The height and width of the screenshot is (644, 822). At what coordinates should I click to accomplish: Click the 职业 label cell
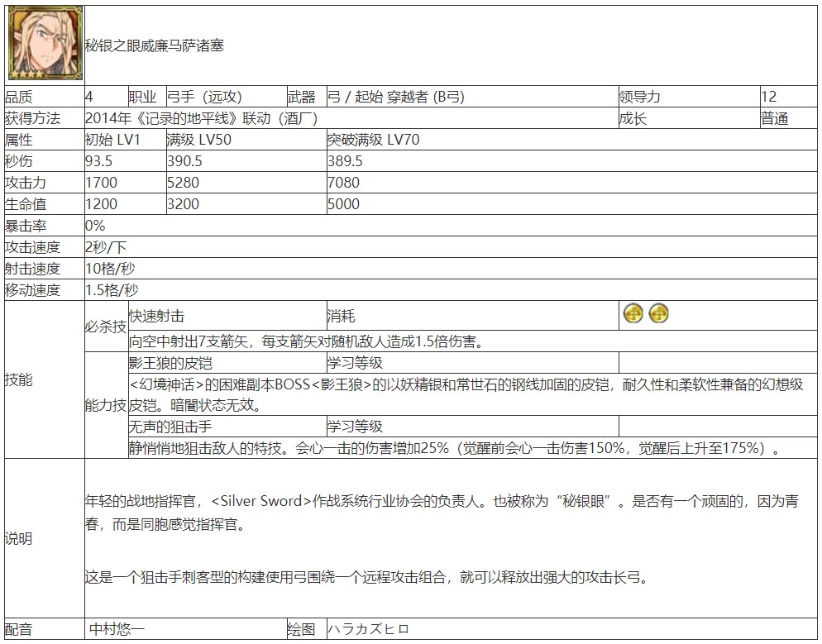147,97
